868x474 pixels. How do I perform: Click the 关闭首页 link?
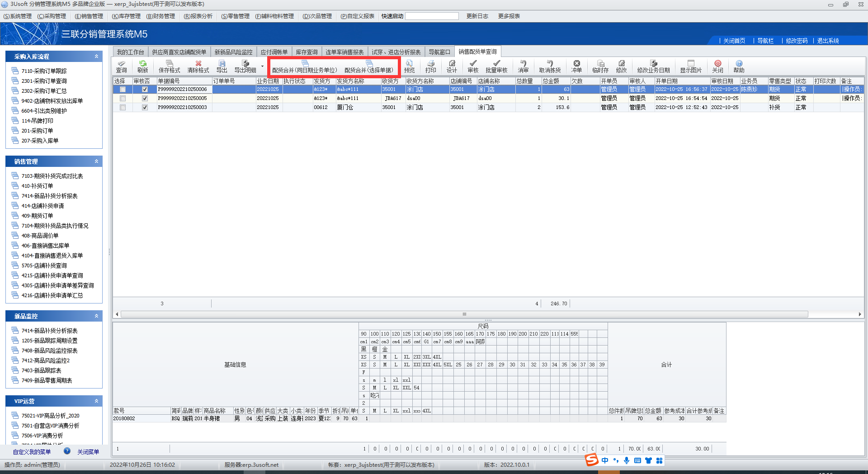(x=734, y=41)
